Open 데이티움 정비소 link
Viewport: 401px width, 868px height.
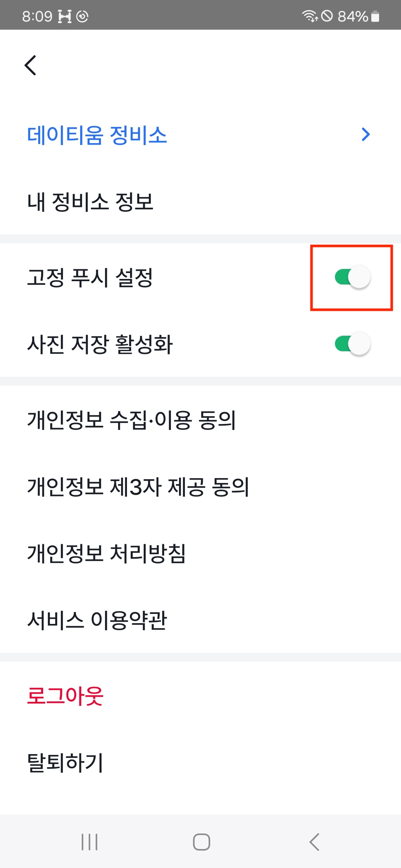(97, 135)
